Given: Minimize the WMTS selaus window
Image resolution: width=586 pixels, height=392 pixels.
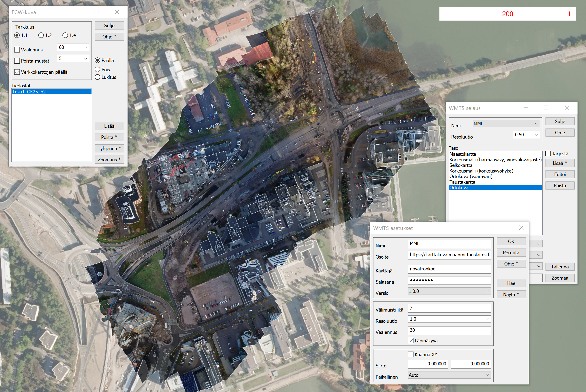Looking at the screenshot, I should pos(526,108).
